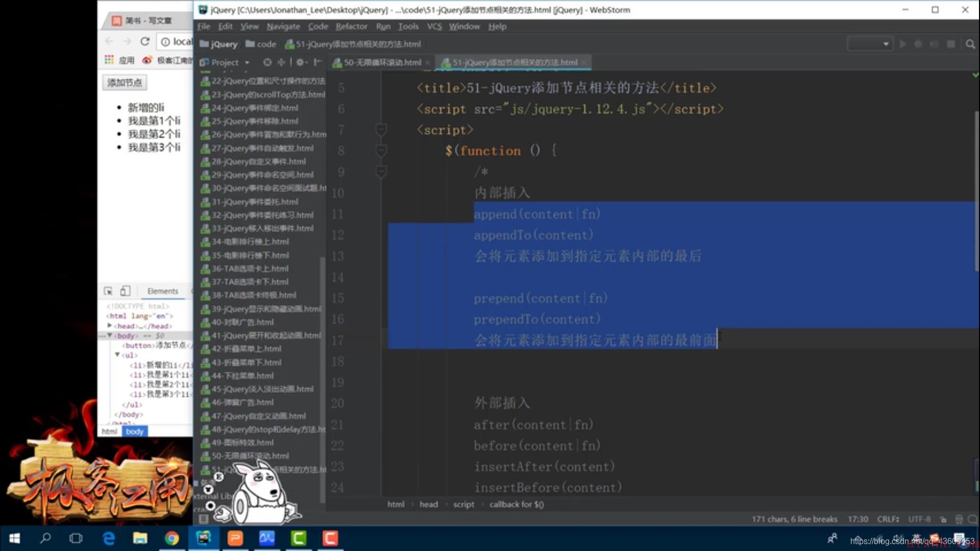Click the Search Everywhere magnifier icon
Viewport: 980px width, 551px height.
click(x=970, y=44)
